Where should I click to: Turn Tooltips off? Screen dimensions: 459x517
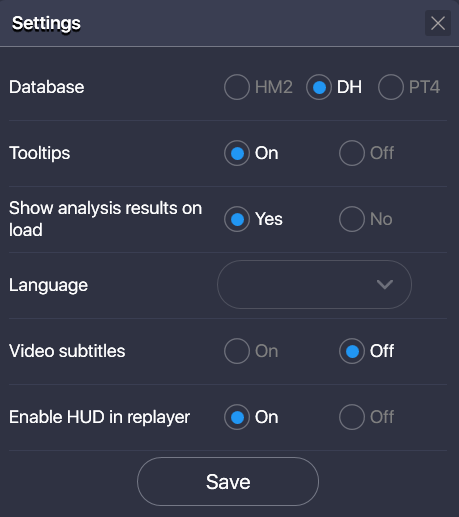click(x=352, y=153)
